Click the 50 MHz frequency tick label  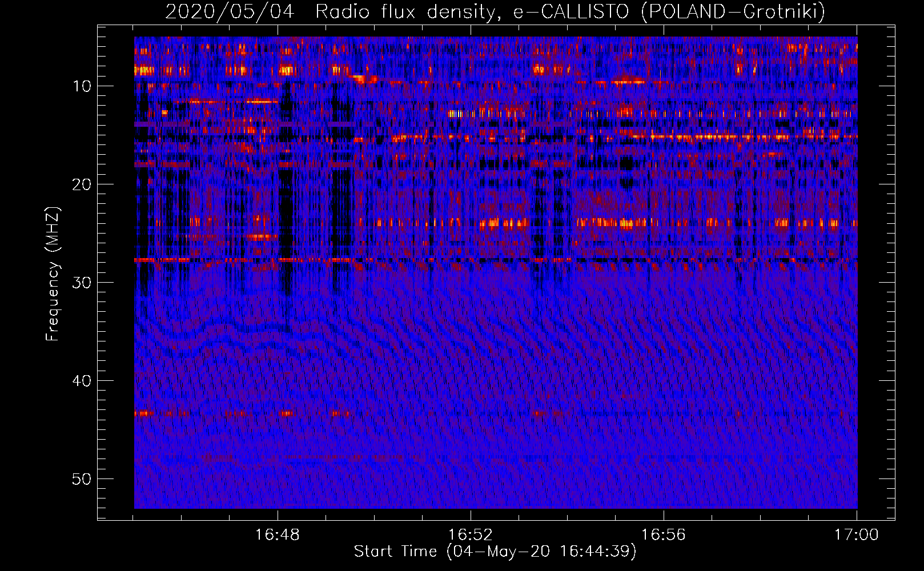[x=82, y=479]
